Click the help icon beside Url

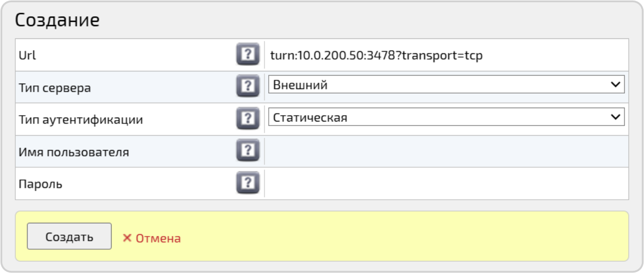click(247, 55)
